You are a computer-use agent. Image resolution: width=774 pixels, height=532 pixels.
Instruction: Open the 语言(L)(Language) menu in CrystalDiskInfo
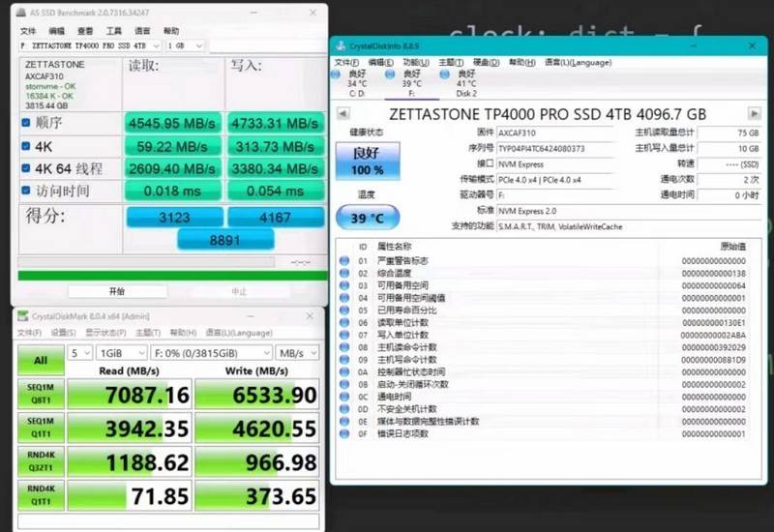[578, 62]
